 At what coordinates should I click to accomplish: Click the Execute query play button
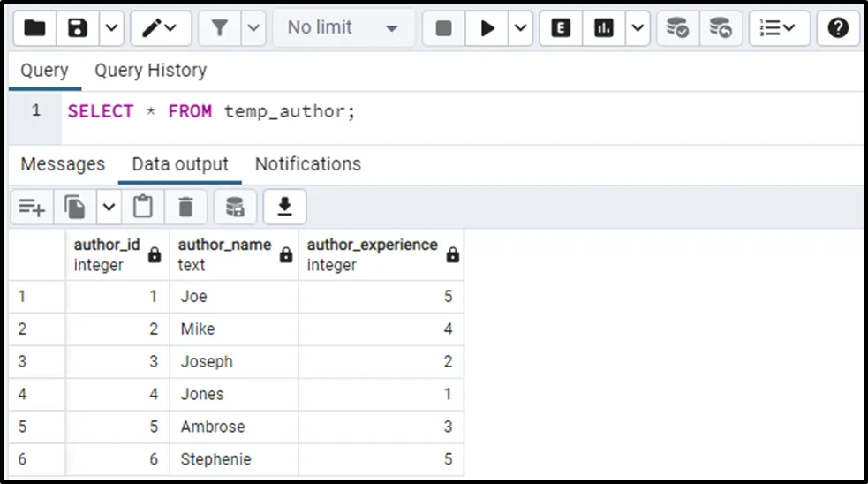pos(487,28)
